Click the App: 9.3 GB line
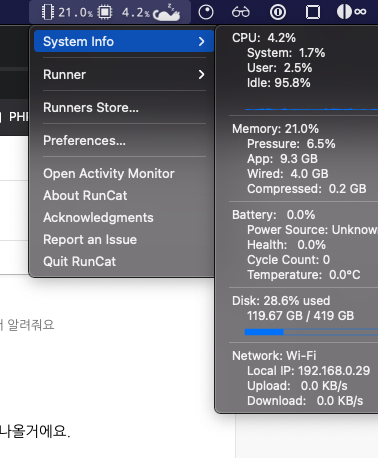 click(x=282, y=159)
